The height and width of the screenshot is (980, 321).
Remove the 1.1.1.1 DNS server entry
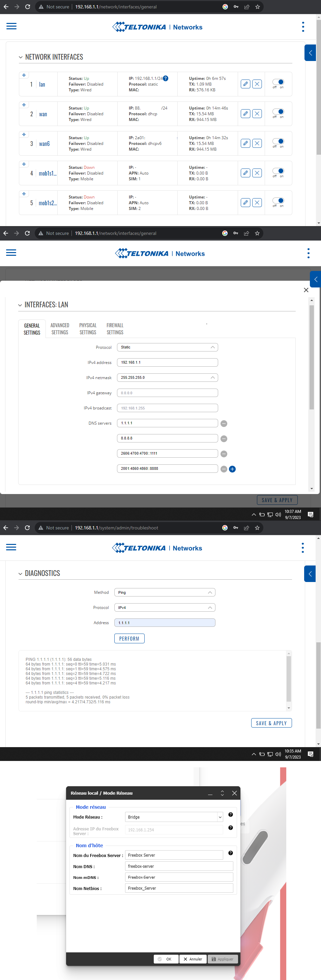(x=224, y=423)
